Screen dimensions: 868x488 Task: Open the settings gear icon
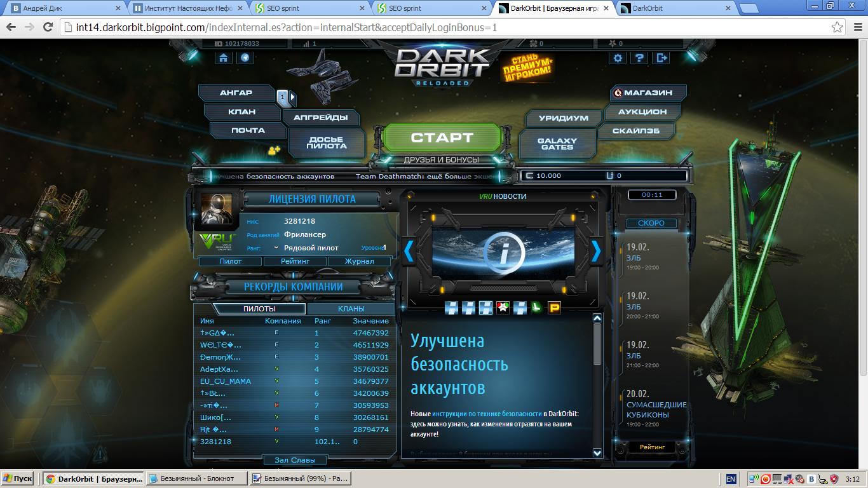tap(618, 58)
